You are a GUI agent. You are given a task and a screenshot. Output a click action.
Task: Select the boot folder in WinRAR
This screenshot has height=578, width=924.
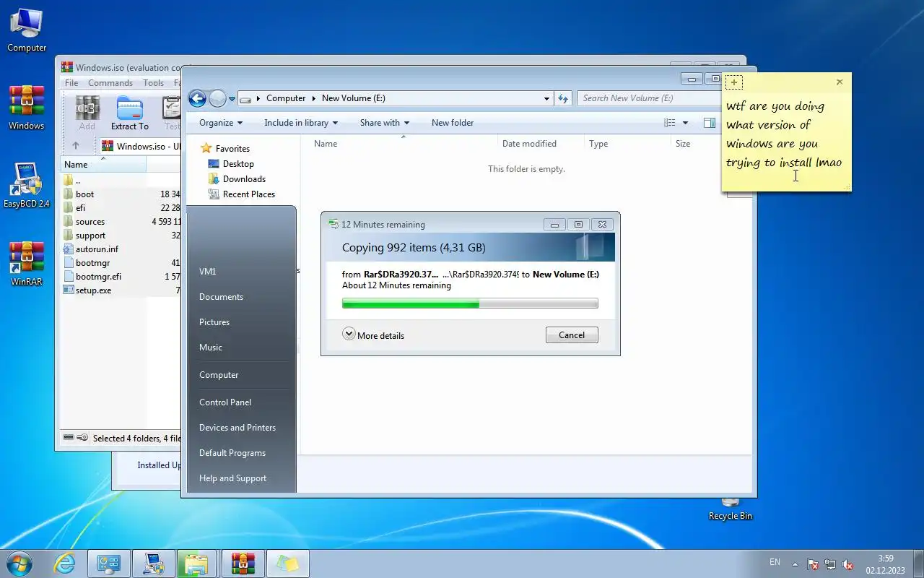(84, 194)
